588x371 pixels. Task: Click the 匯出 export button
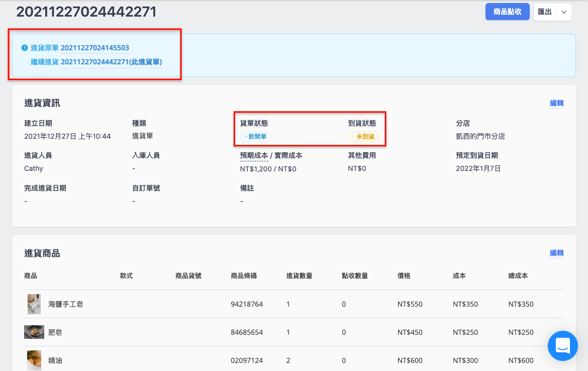click(x=544, y=12)
